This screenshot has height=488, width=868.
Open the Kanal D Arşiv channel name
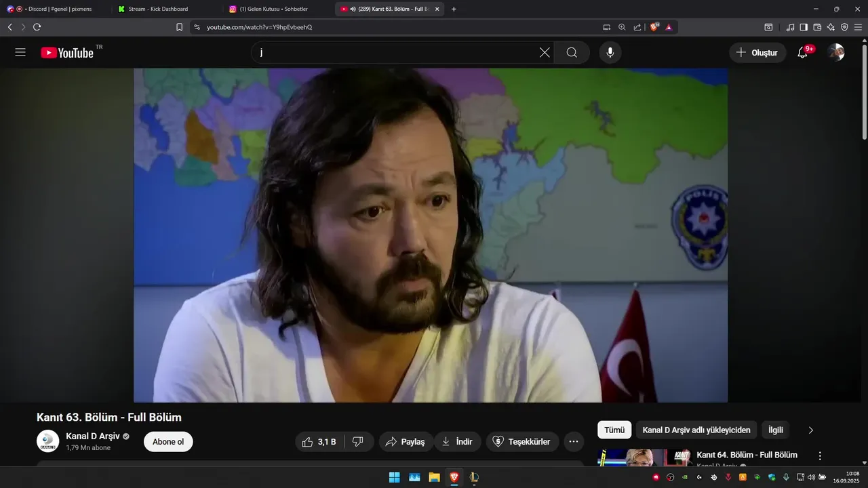[93, 436]
